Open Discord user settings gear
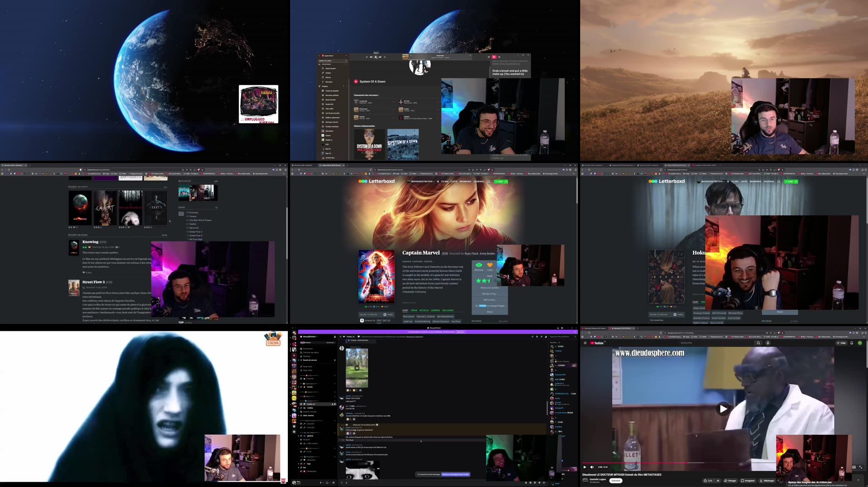Image resolution: width=868 pixels, height=487 pixels. 334,482
